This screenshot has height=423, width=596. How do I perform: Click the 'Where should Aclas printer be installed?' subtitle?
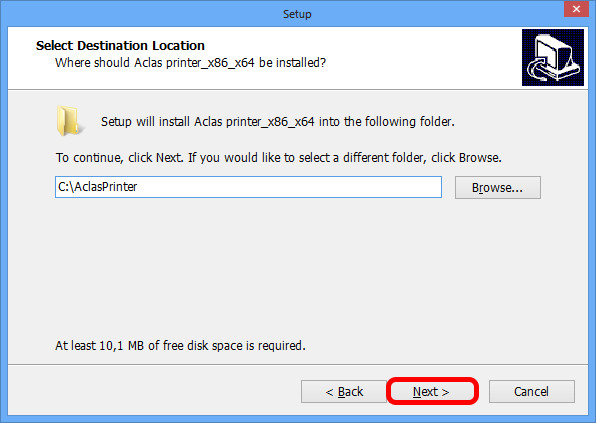click(x=190, y=63)
